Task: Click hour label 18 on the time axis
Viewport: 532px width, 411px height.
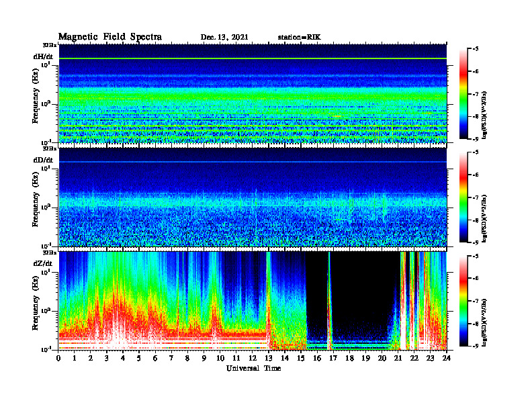Action: click(x=349, y=359)
